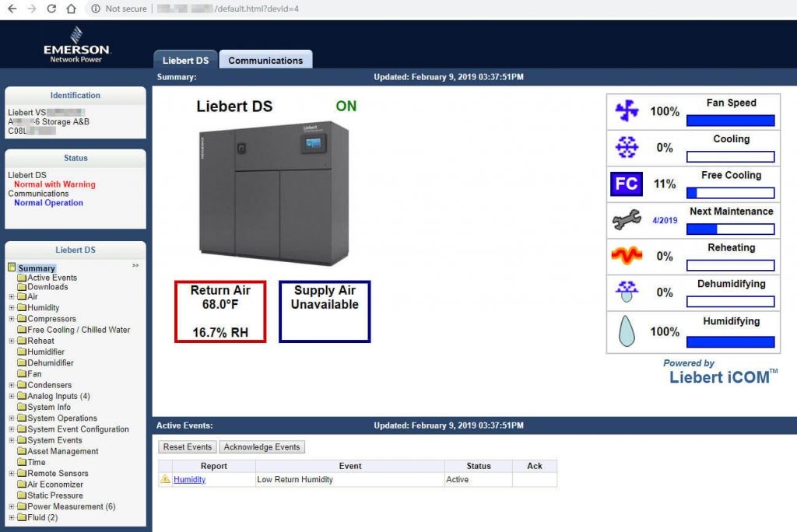The height and width of the screenshot is (532, 797).
Task: Click the Dehumidifier folder icon
Action: (x=21, y=362)
